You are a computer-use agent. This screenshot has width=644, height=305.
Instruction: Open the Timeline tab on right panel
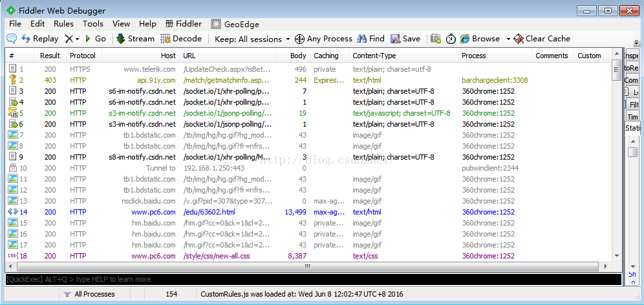(x=632, y=117)
